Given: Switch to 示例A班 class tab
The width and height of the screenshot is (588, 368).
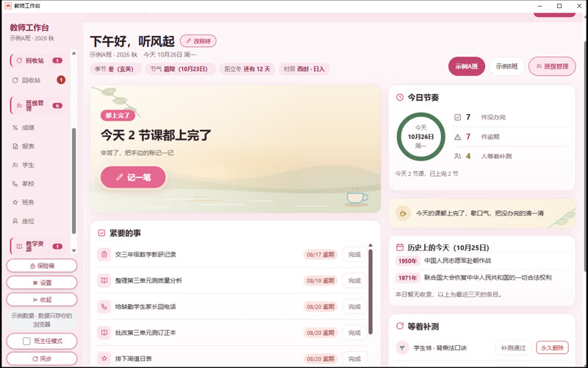Looking at the screenshot, I should click(467, 66).
